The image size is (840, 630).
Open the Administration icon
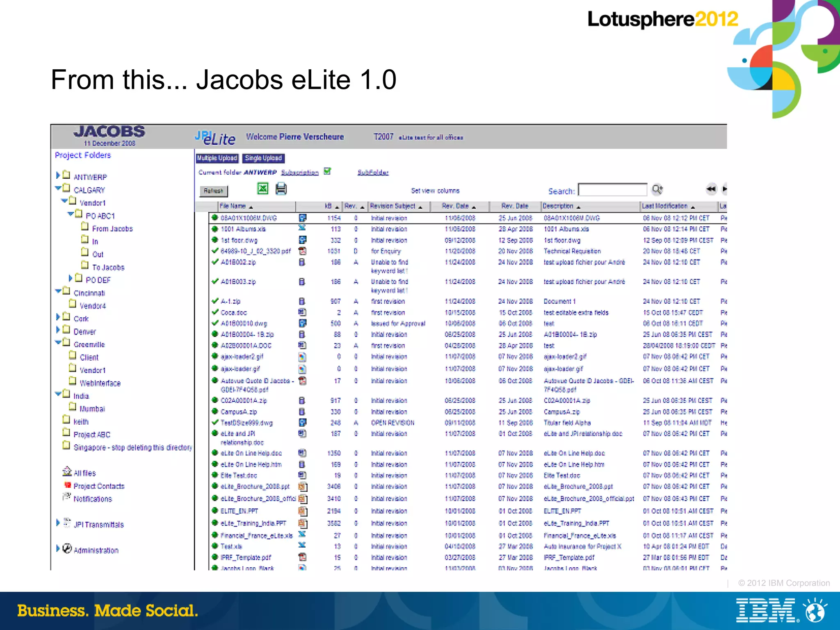pyautogui.click(x=67, y=549)
